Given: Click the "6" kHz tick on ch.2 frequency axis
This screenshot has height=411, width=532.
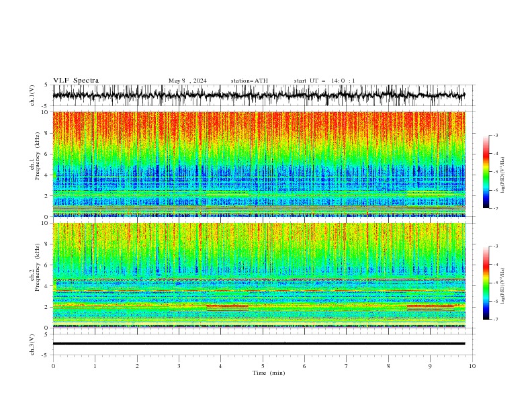Looking at the screenshot, I should (48, 265).
